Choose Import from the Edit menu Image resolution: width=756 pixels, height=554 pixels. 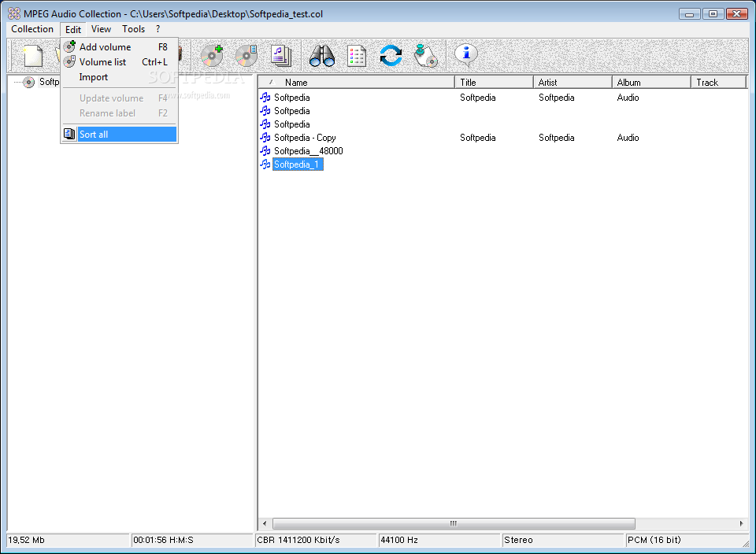(120, 77)
